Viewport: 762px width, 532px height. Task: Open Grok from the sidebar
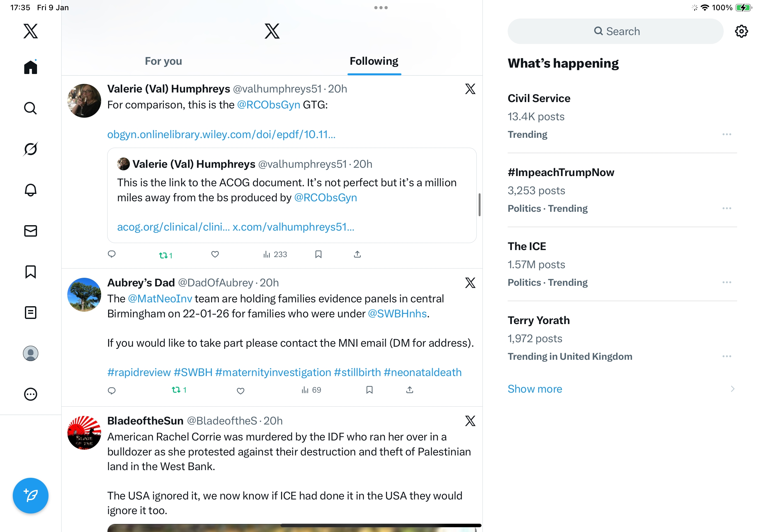point(31,149)
